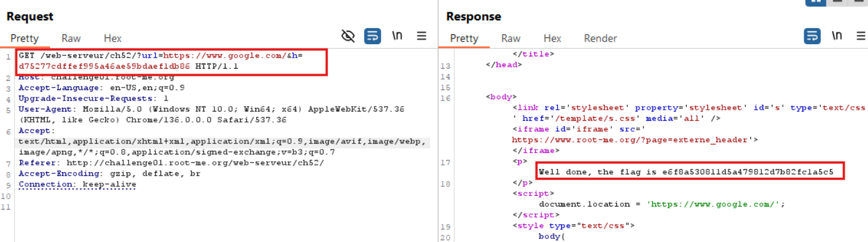Viewport: 868px width, 242px height.
Task: Open the Render tab in Response panel
Action: click(600, 38)
